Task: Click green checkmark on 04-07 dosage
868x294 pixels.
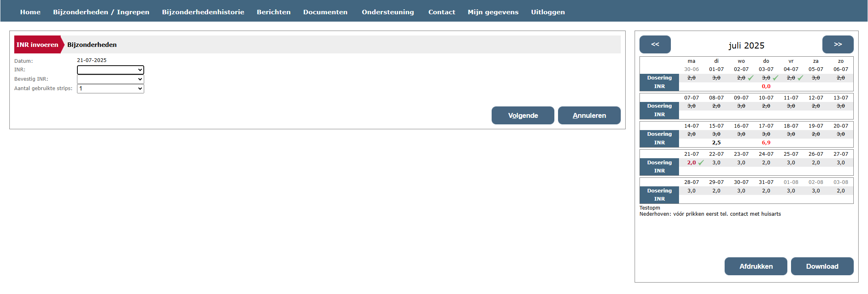Action: point(800,78)
